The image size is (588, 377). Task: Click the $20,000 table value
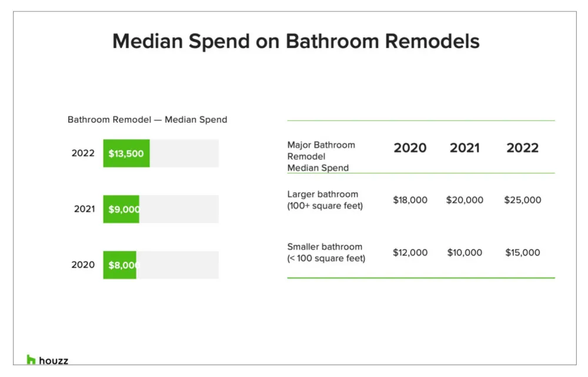(465, 200)
